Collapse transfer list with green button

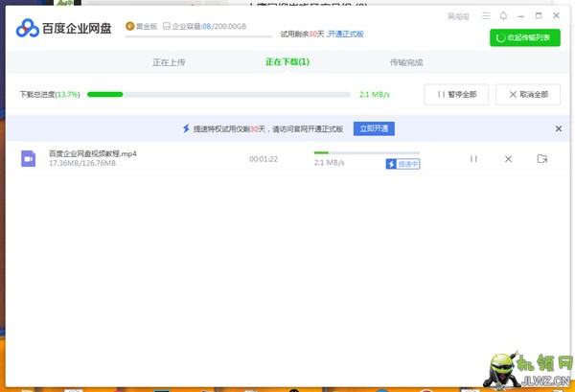525,37
